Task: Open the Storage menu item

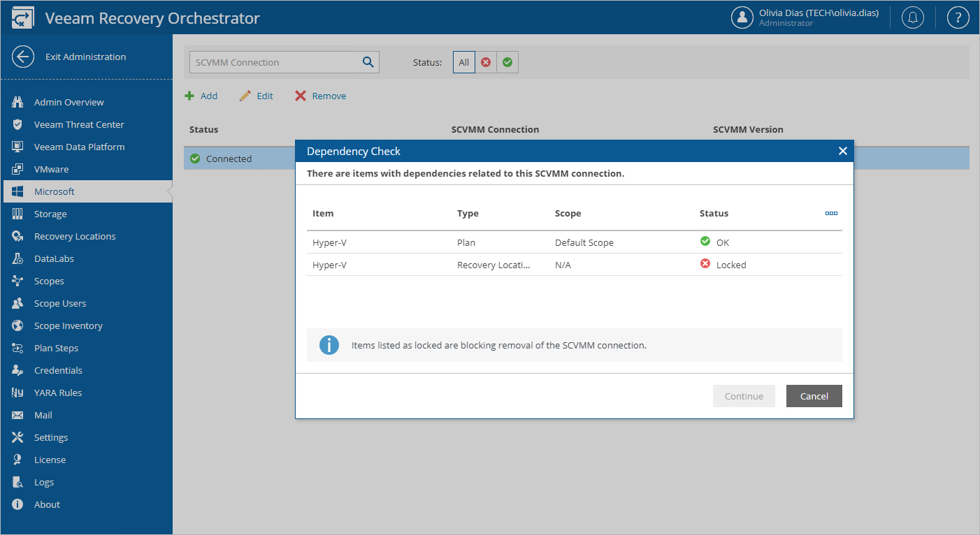Action: 88,214
